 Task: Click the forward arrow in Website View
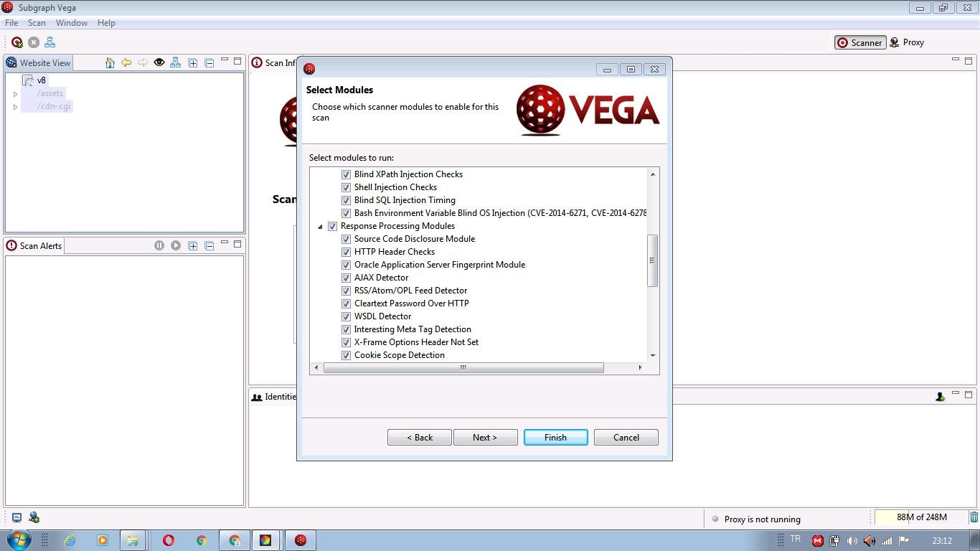(x=143, y=63)
